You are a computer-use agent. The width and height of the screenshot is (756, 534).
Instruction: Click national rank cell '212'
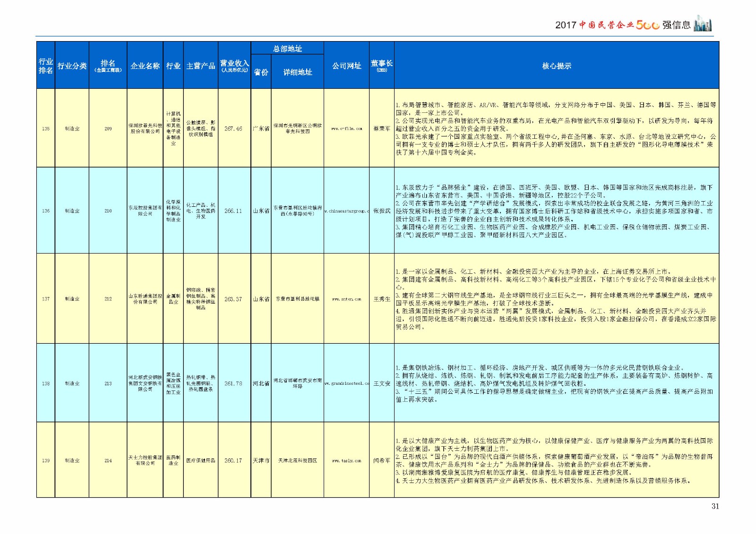point(108,299)
